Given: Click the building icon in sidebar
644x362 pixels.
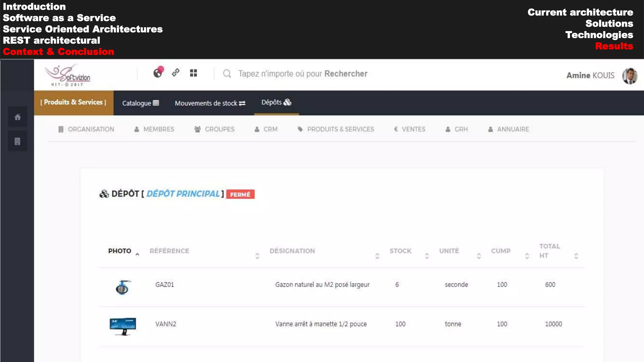Looking at the screenshot, I should click(x=18, y=141).
